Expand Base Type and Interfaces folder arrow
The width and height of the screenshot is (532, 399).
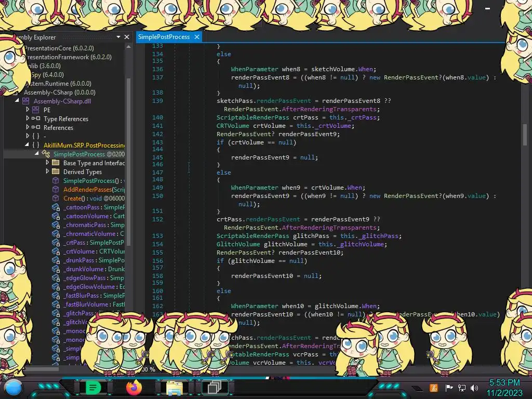(47, 163)
